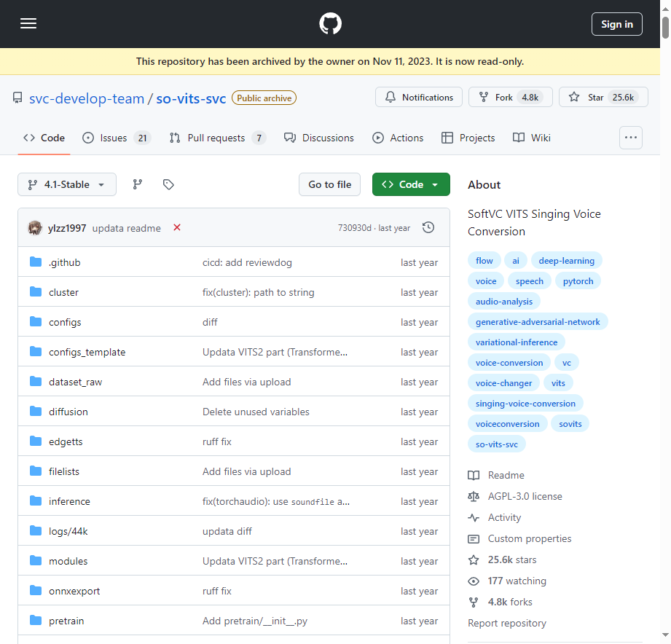The height and width of the screenshot is (644, 671).
Task: Open 'fix(cluster): path to string' commit
Action: tap(258, 292)
